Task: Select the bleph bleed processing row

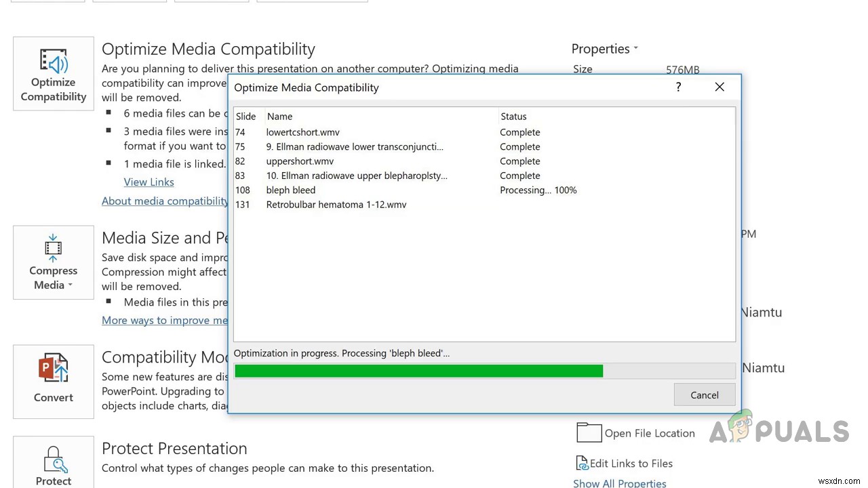Action: (290, 190)
